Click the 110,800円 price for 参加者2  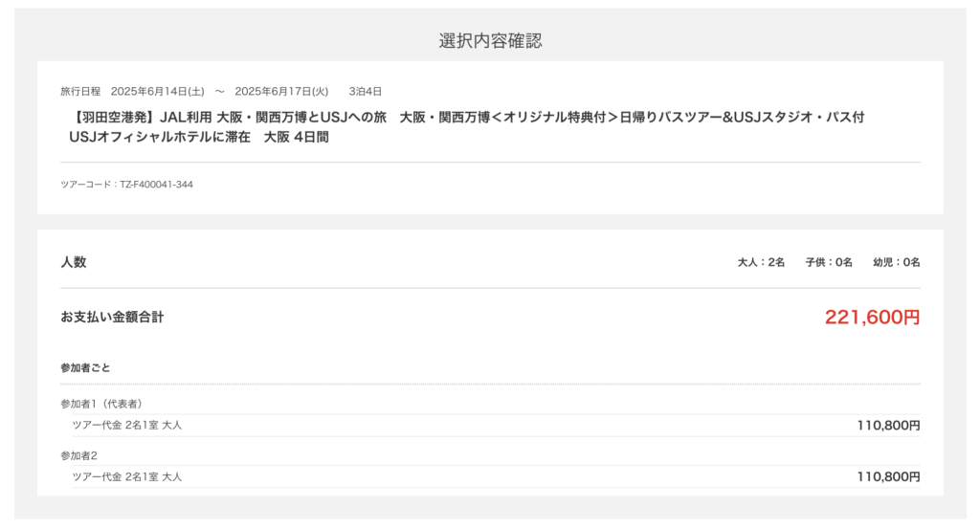(x=888, y=476)
